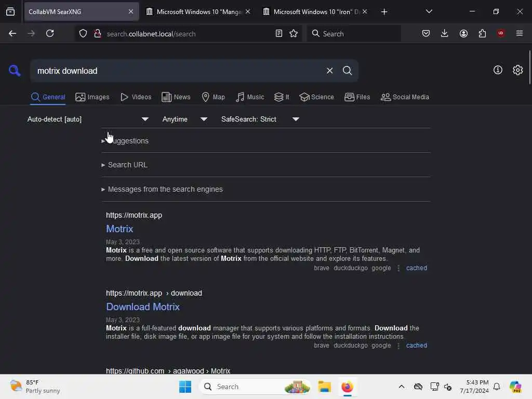Click the Firefox View tab list icon
532x399 pixels.
tap(10, 12)
